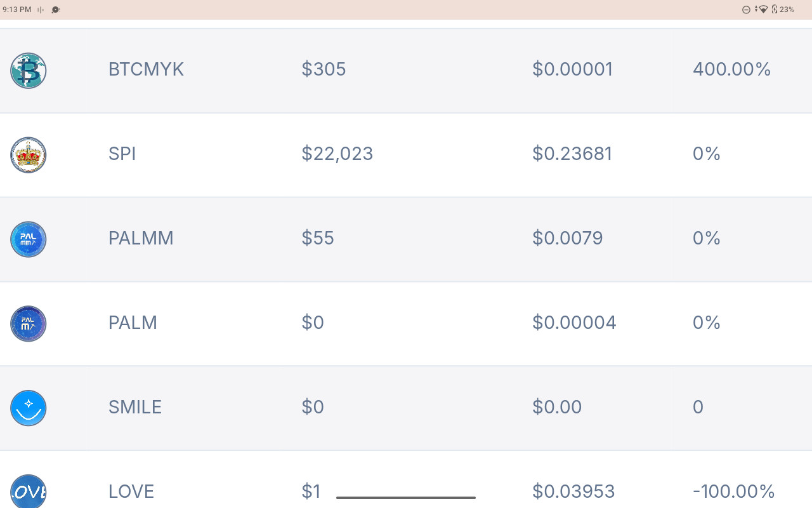Check the Wi-Fi status bar icon
This screenshot has height=508, width=812.
tap(763, 10)
